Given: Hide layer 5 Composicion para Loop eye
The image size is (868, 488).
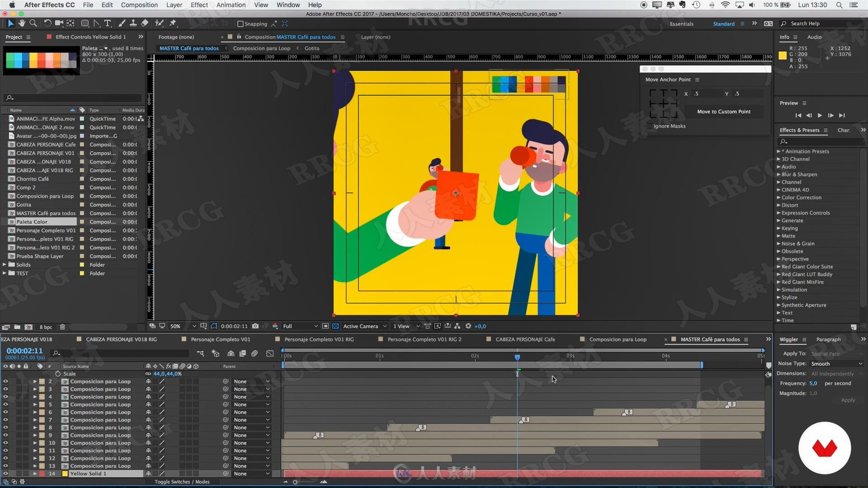Looking at the screenshot, I should 5,404.
